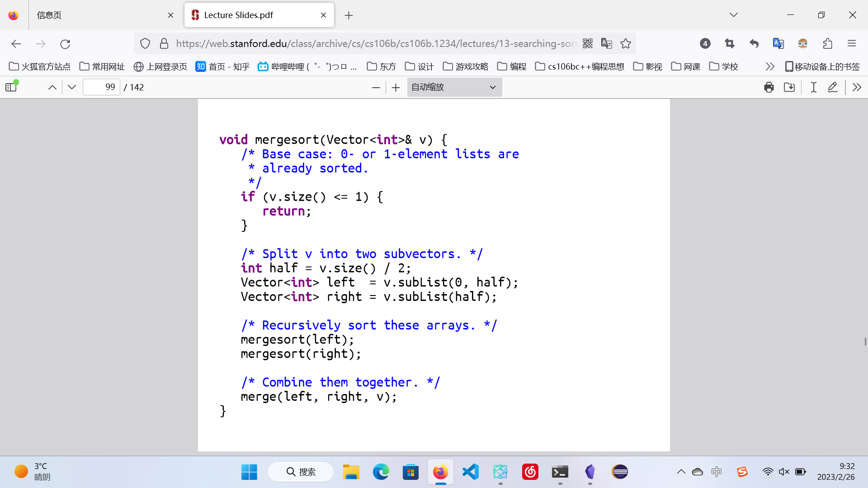Open the weather widget 3°C 晴朗
The image size is (868, 488).
coord(33,472)
